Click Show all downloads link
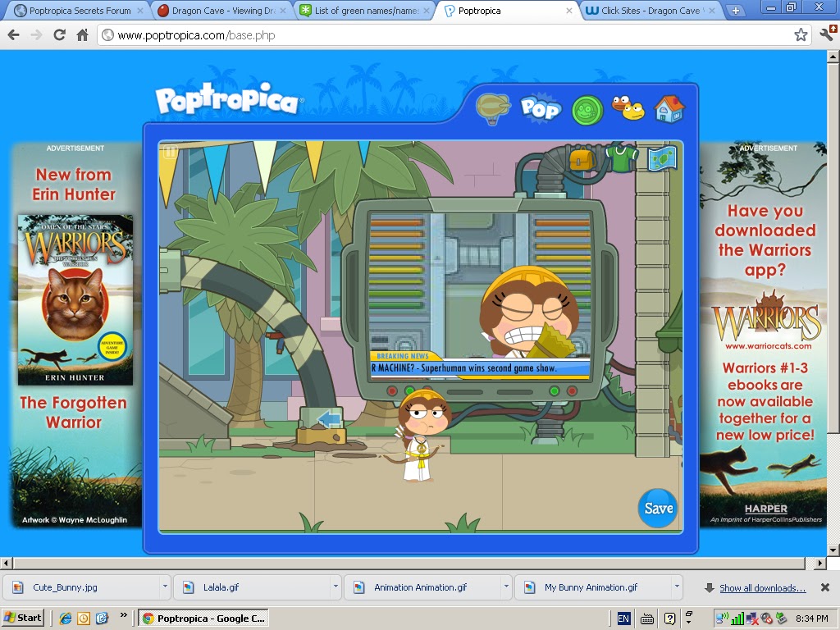The height and width of the screenshot is (630, 840). (762, 587)
